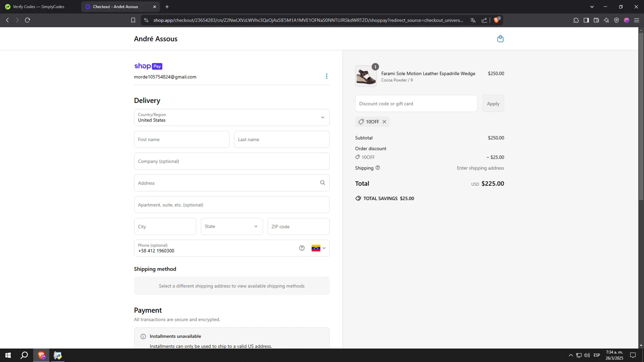Open the taskbar clock and date
Screen dimensions: 644x362
[x=614, y=355]
